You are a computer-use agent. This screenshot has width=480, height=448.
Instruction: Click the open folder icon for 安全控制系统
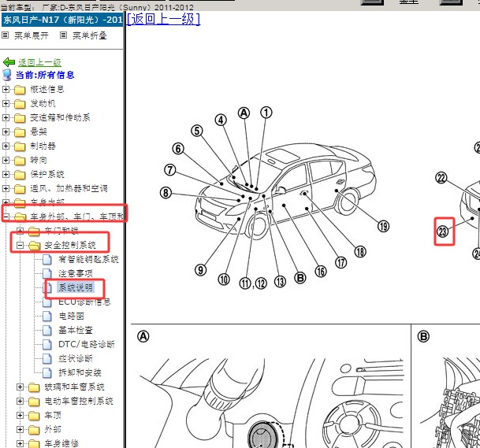(35, 246)
